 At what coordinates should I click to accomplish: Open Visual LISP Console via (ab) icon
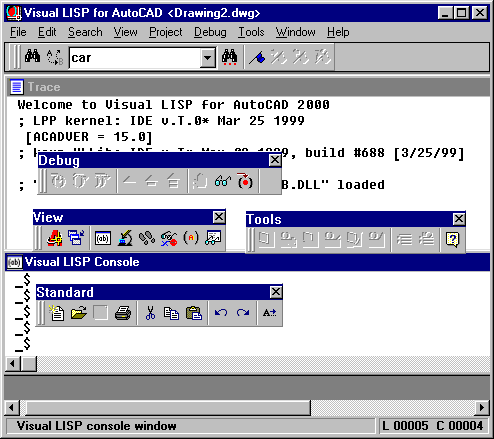click(103, 238)
